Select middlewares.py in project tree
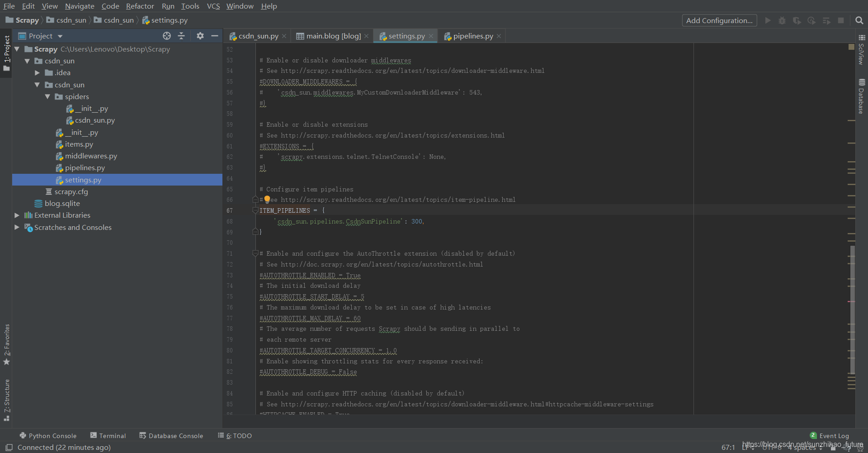This screenshot has height=453, width=868. 91,156
